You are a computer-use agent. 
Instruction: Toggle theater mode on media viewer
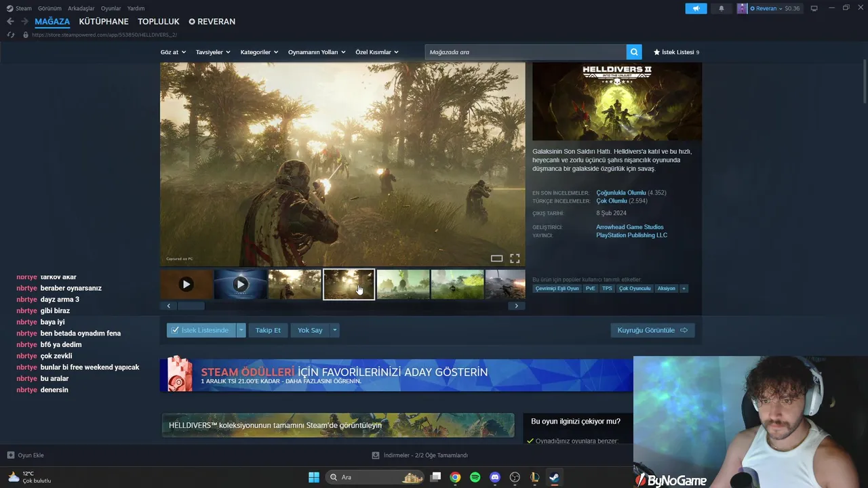[496, 258]
